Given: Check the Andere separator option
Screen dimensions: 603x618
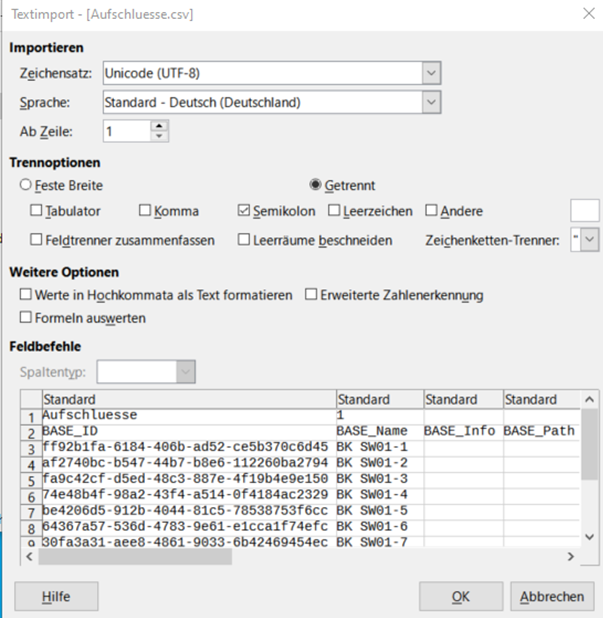Looking at the screenshot, I should 431,210.
